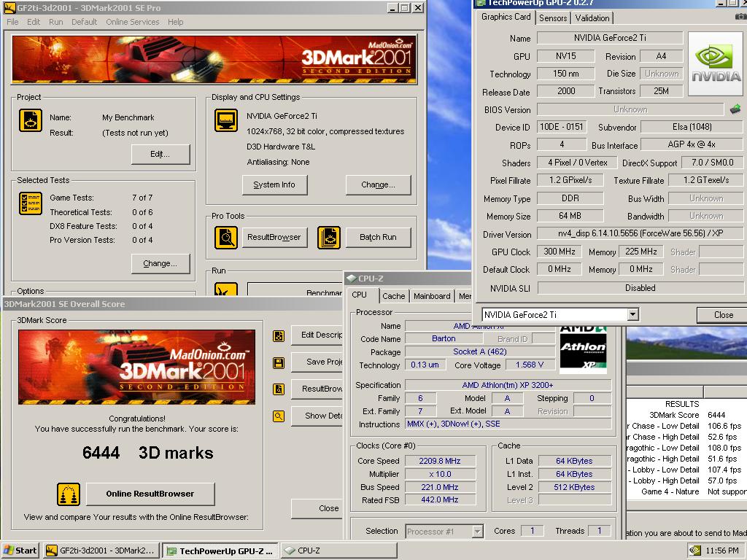Open the Default menu in 3DMark2001
Image resolution: width=747 pixels, height=560 pixels.
[85, 22]
